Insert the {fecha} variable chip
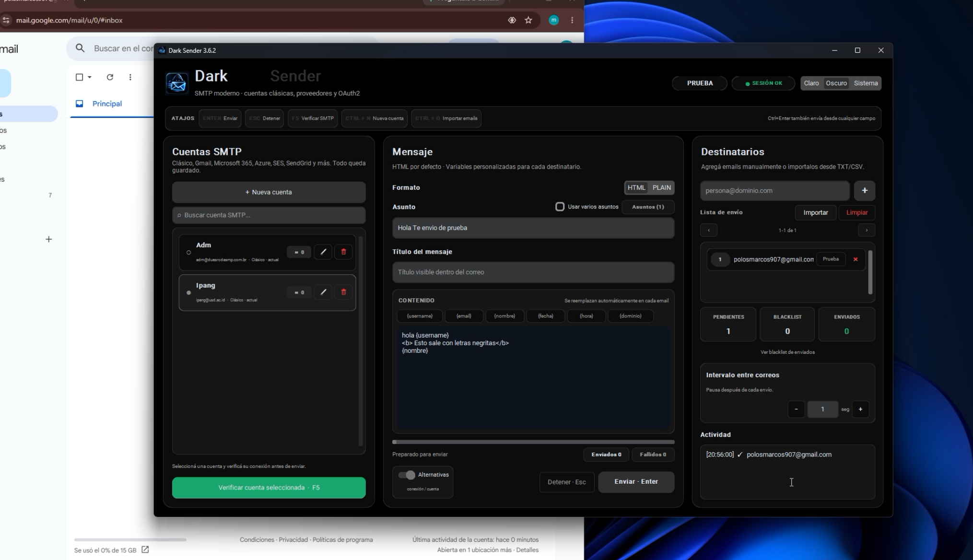Image resolution: width=973 pixels, height=560 pixels. (x=545, y=316)
